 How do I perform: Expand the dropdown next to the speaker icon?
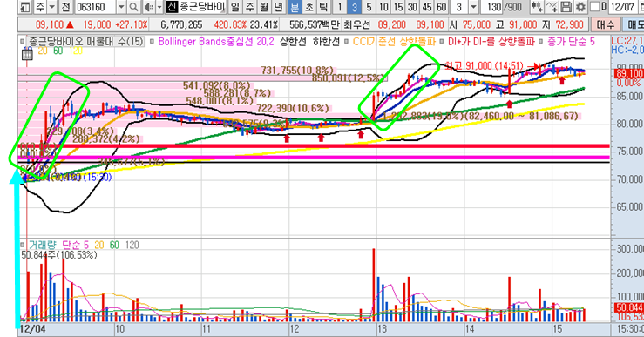pyautogui.click(x=159, y=7)
